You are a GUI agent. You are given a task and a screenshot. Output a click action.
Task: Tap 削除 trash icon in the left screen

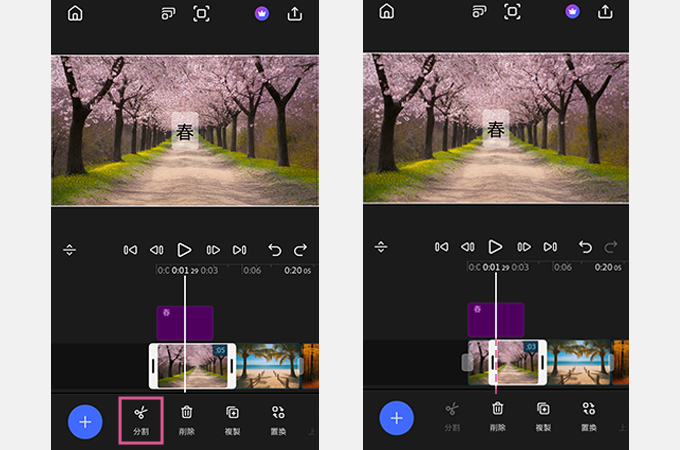[186, 418]
